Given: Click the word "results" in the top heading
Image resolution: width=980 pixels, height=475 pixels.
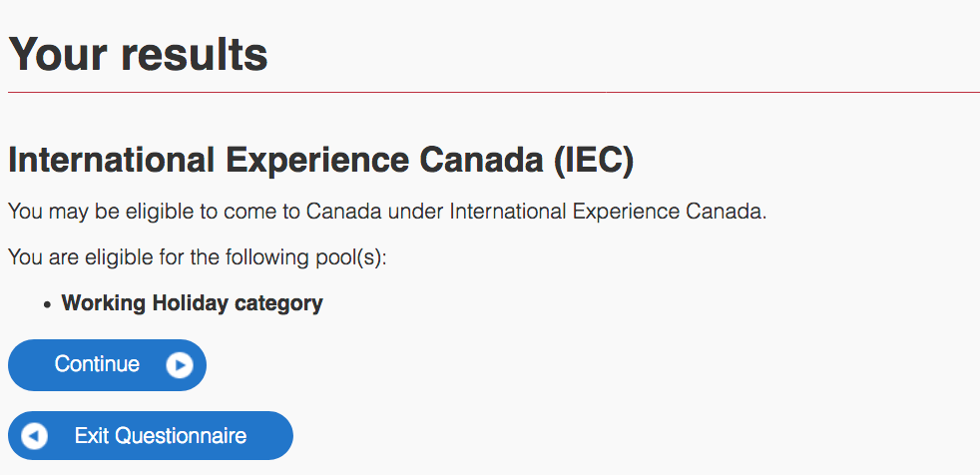Looking at the screenshot, I should [194, 54].
